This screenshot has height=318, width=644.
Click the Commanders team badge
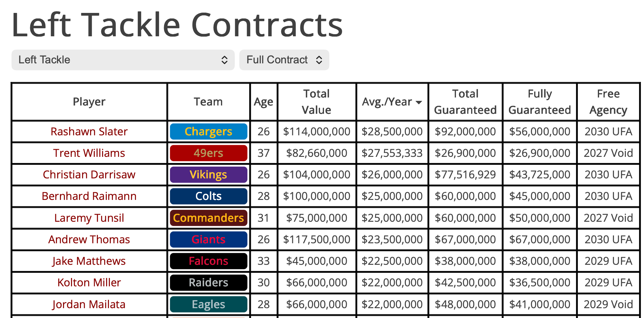(x=208, y=218)
